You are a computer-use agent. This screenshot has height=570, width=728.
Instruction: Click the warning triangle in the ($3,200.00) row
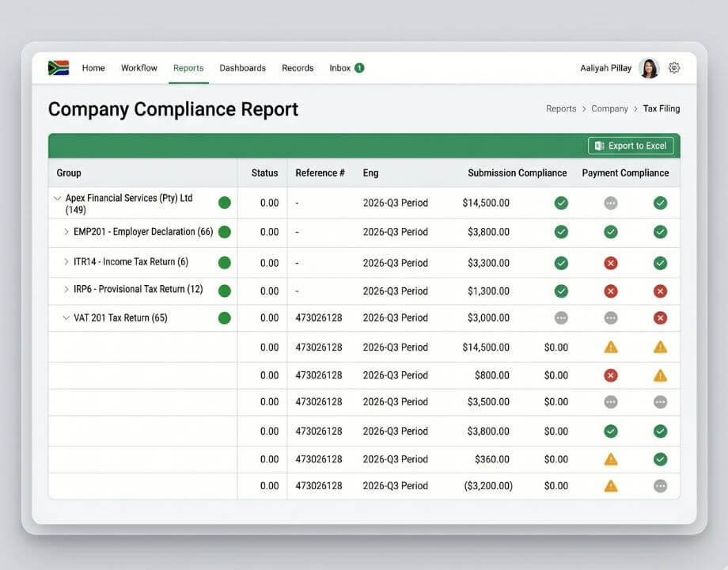pyautogui.click(x=611, y=486)
